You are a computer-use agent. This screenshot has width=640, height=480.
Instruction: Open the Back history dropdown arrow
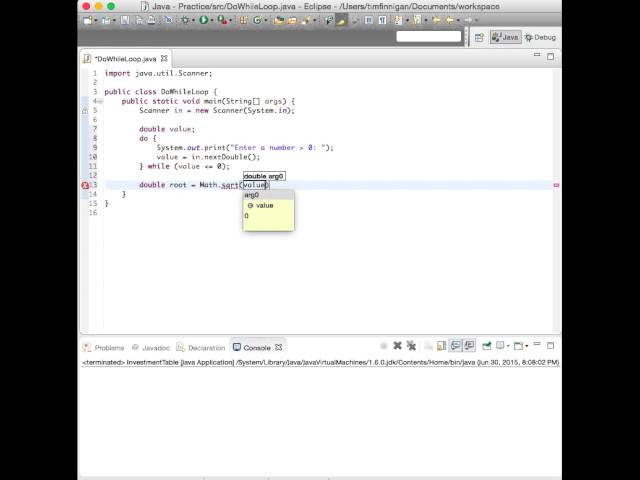click(458, 20)
